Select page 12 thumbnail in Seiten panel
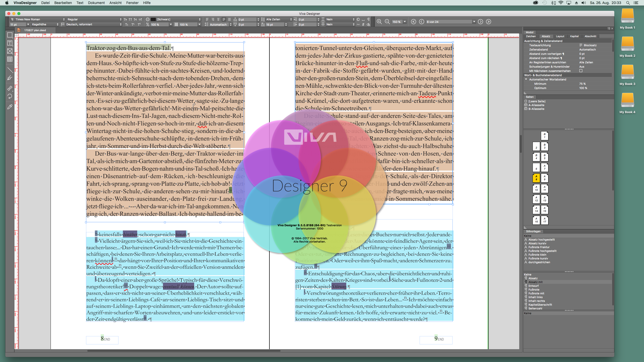644x362 pixels. [536, 199]
